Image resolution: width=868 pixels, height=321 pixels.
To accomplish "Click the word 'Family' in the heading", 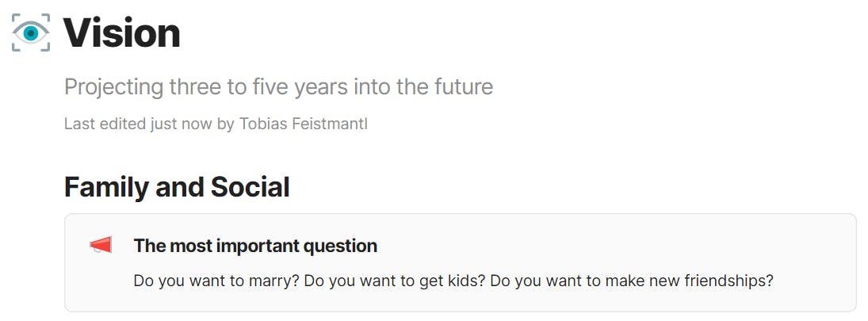I will tap(107, 187).
